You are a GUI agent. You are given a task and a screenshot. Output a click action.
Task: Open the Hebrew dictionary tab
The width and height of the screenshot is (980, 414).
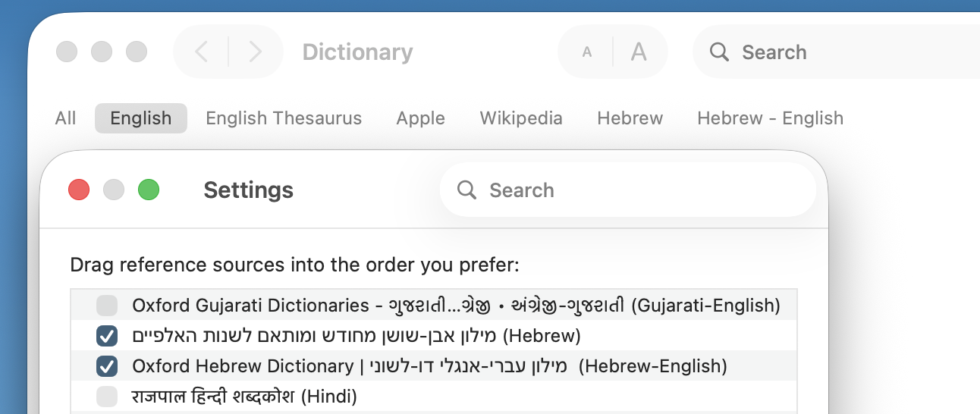[630, 118]
